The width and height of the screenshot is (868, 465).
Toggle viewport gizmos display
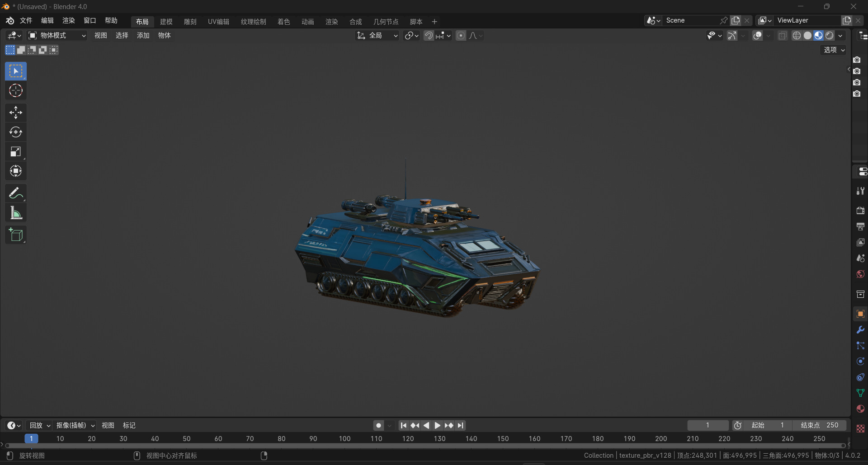coord(732,36)
